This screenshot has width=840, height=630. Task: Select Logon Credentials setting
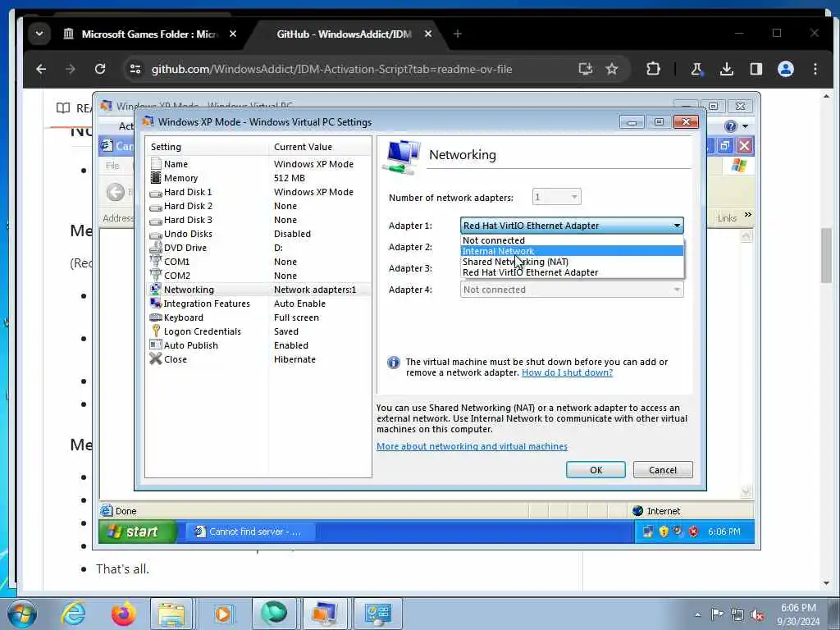[x=258, y=331]
